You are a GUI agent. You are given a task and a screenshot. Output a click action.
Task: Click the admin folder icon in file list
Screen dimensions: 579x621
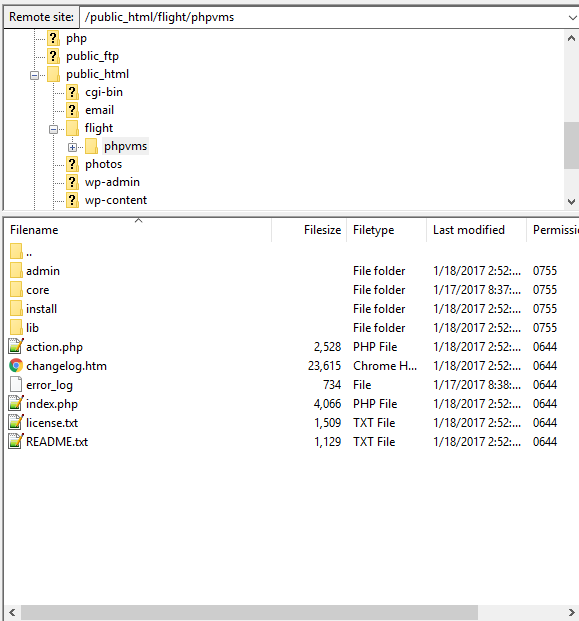point(16,270)
